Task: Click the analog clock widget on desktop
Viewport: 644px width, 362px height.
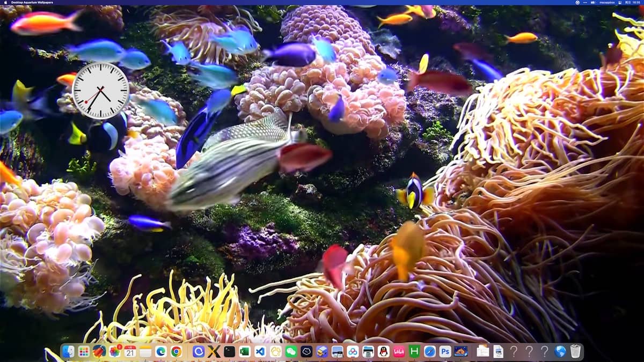Action: (100, 91)
